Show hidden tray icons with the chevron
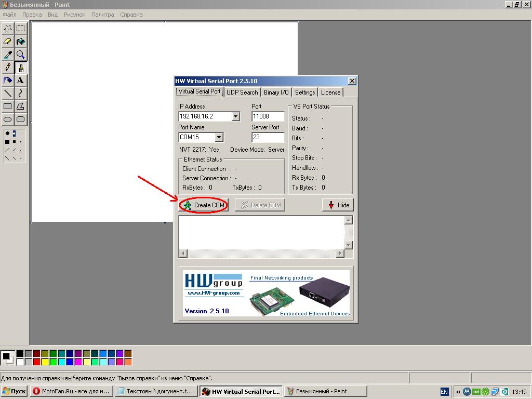Screen dimensions: 532x399 (x=458, y=392)
